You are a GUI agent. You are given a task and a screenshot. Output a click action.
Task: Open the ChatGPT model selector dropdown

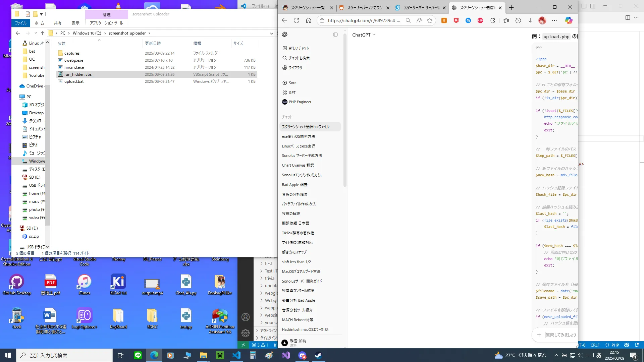click(x=364, y=35)
